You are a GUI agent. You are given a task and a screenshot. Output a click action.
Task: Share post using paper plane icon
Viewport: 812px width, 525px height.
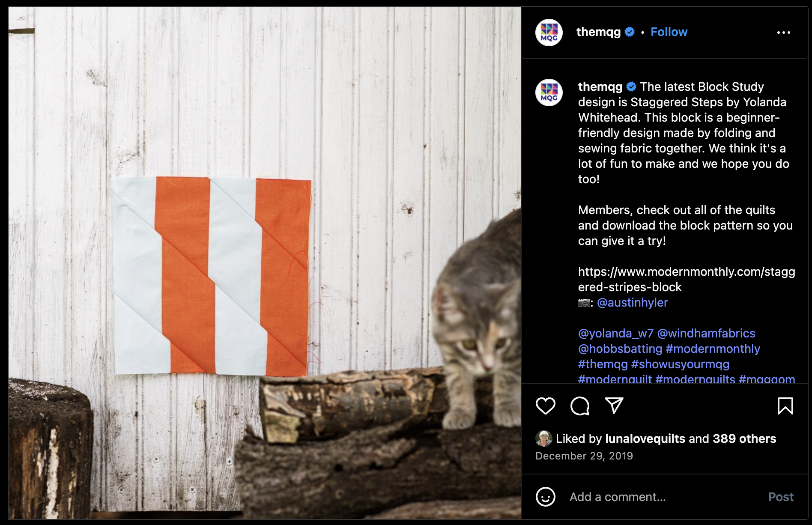[614, 406]
